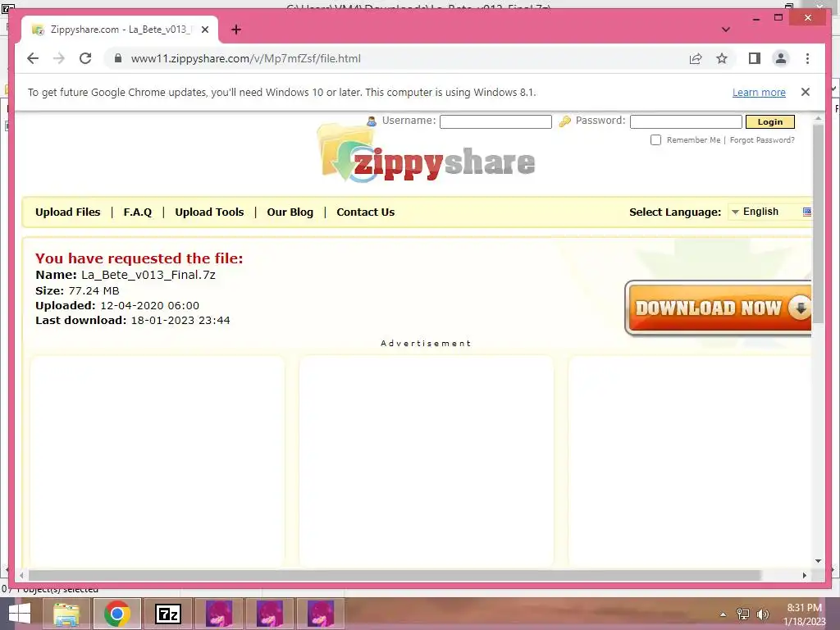840x630 pixels.
Task: Open the Contact Us page
Action: click(365, 212)
